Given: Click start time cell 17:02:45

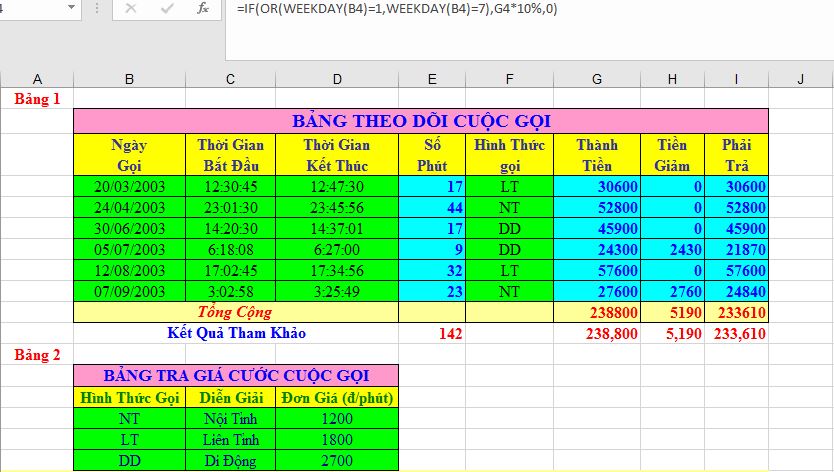Looking at the screenshot, I should (x=230, y=270).
